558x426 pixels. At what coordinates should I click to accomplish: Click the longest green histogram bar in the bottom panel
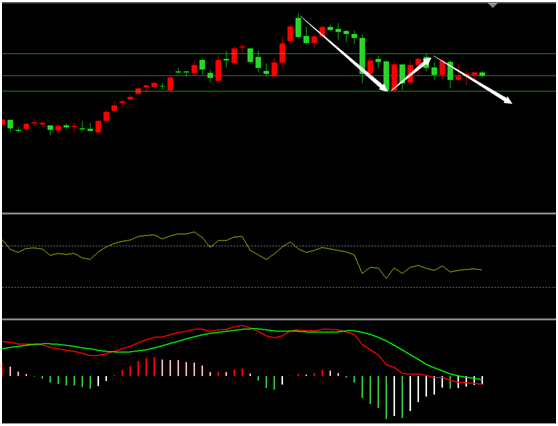tap(386, 397)
